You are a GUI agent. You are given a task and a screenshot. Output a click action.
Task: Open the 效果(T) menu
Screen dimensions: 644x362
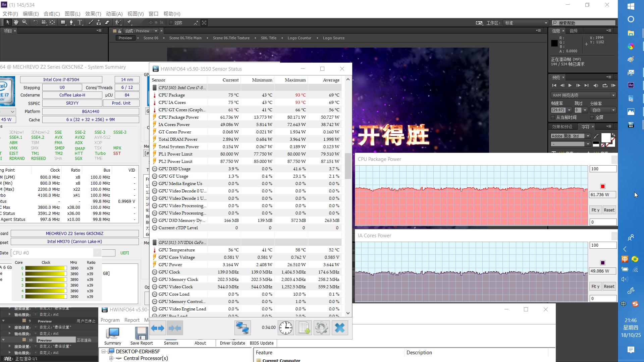(93, 14)
